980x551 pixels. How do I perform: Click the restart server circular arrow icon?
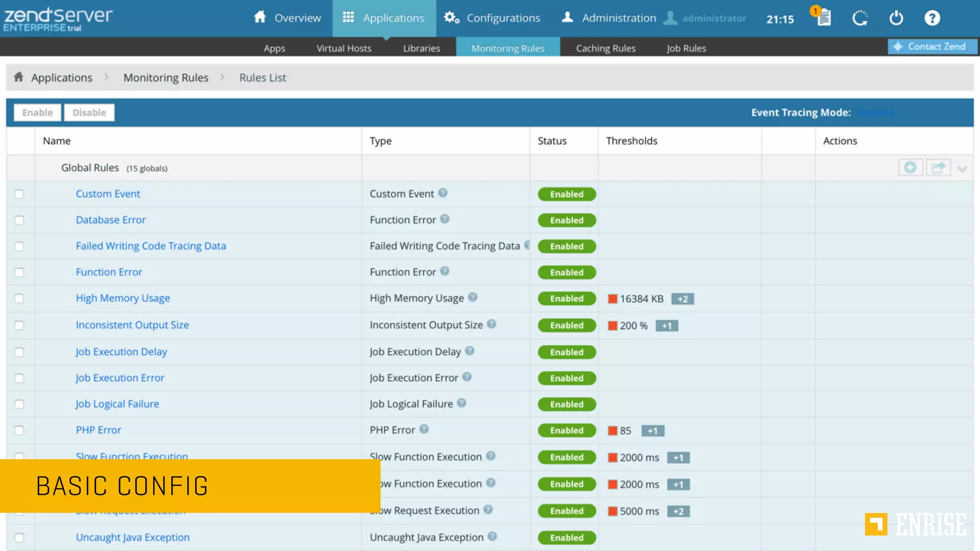[x=860, y=18]
